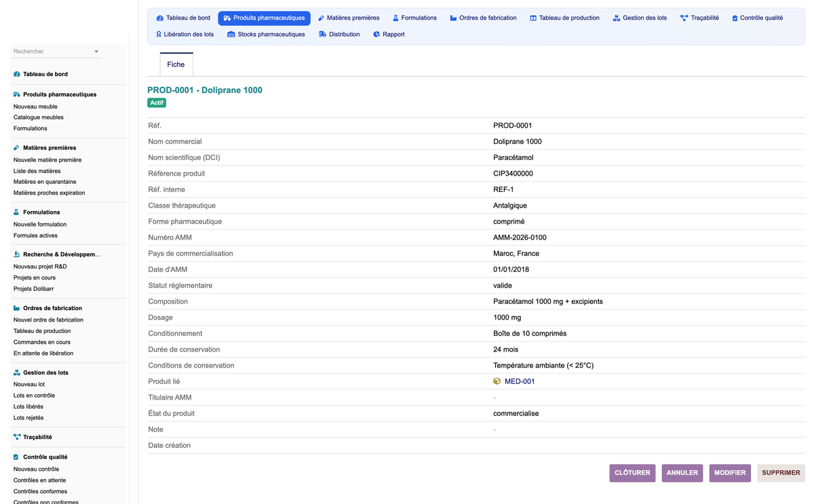Click the Ordres de fabrication factory icon in top bar

point(453,18)
